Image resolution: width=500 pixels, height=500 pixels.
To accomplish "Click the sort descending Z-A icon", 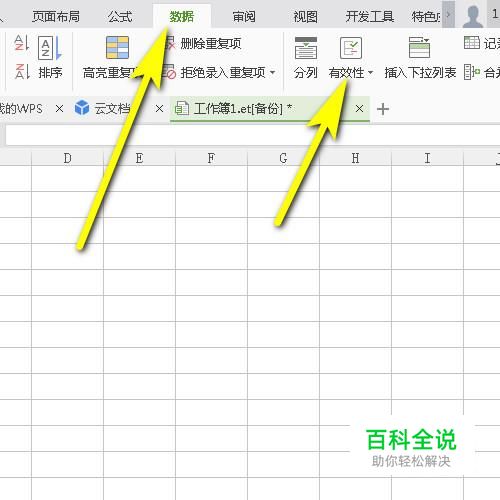I will 22,71.
